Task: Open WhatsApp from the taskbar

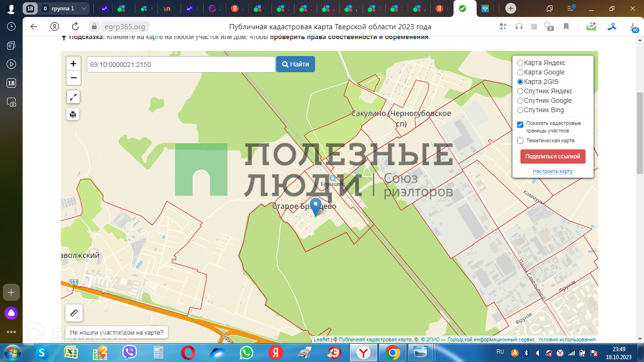Action: 247,353
